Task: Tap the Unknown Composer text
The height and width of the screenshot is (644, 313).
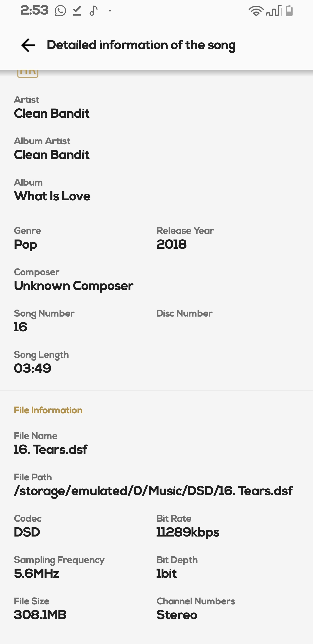Action: 74,286
